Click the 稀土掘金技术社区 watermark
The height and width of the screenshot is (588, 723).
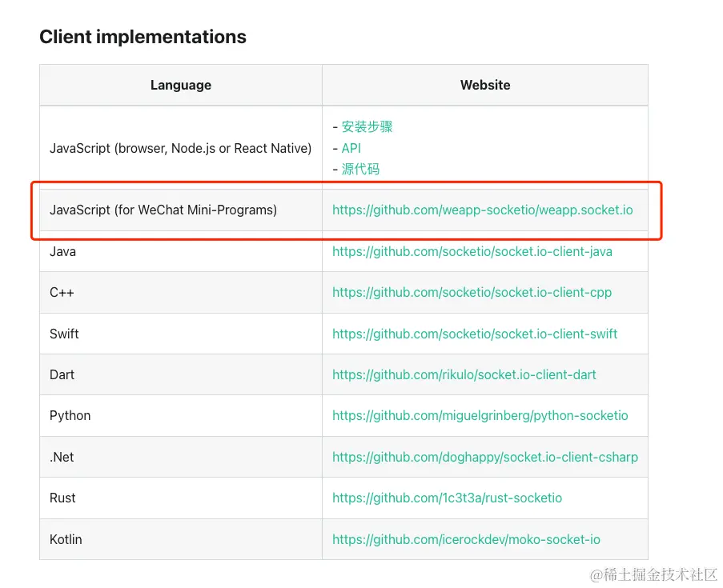653,574
